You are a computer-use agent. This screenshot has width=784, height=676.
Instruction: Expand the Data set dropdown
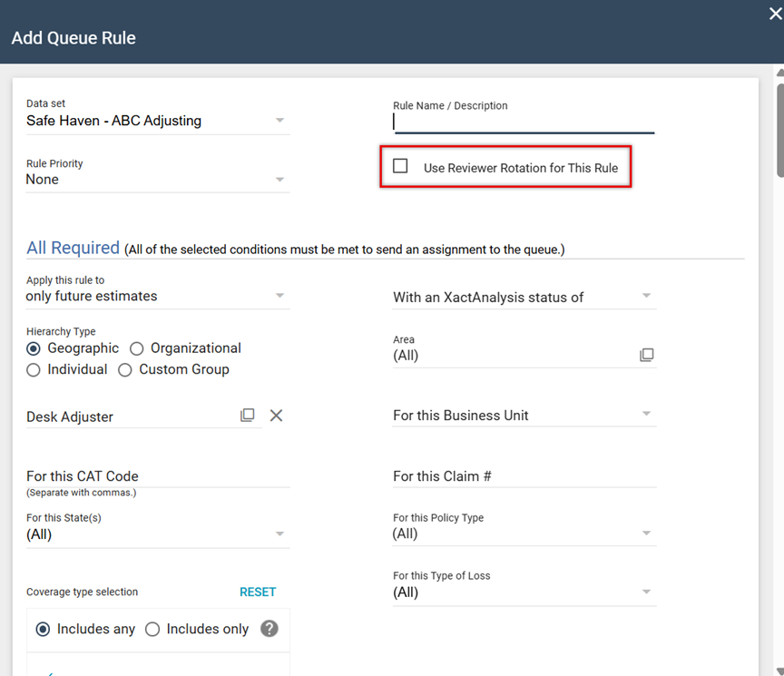tap(279, 121)
